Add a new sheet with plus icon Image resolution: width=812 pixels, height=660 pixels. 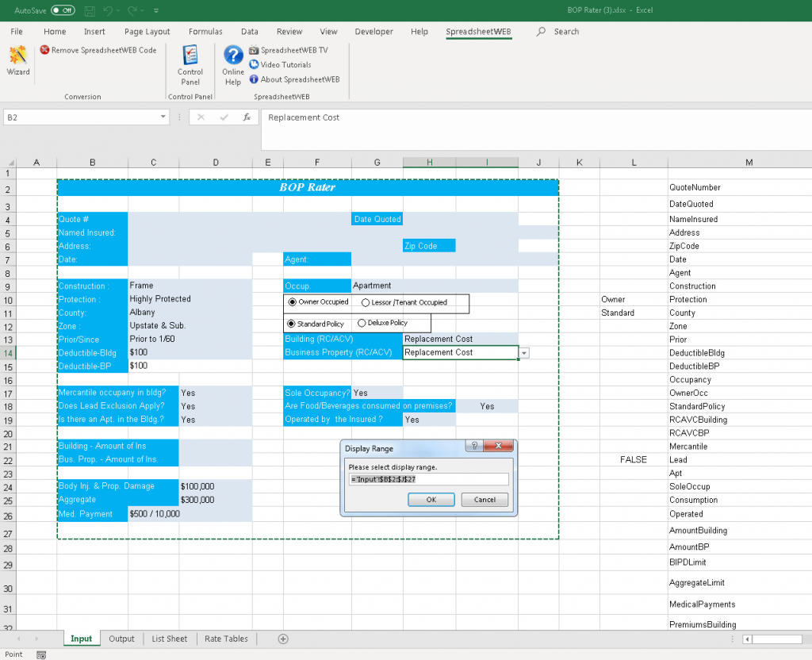[283, 639]
